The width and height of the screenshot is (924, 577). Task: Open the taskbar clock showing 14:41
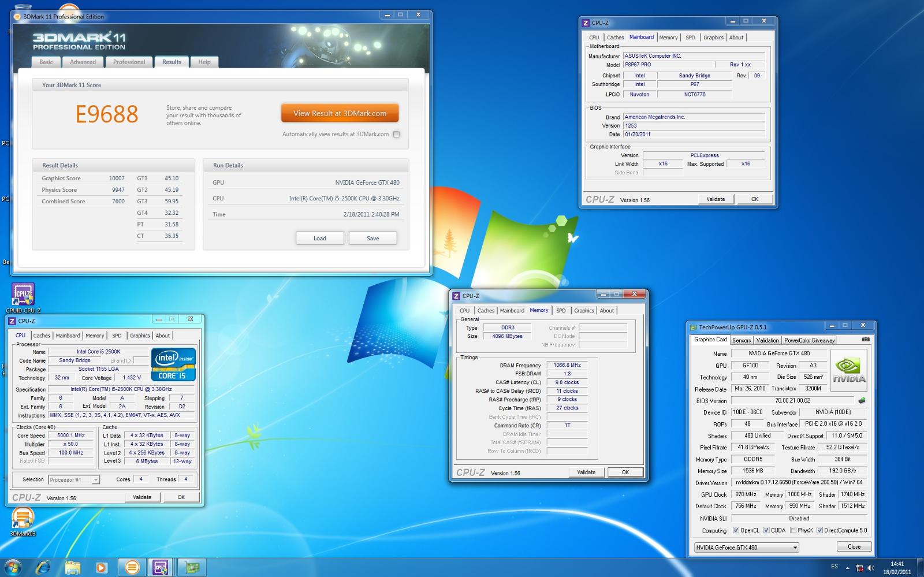tap(897, 568)
